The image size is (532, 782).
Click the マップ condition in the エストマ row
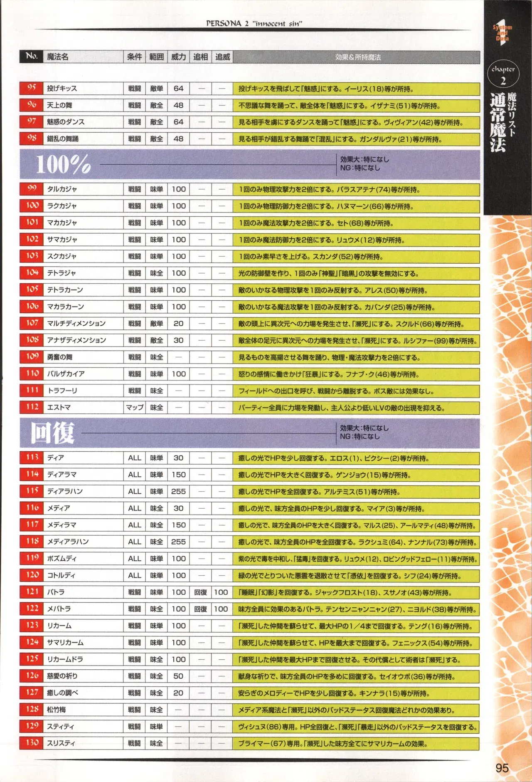click(134, 408)
